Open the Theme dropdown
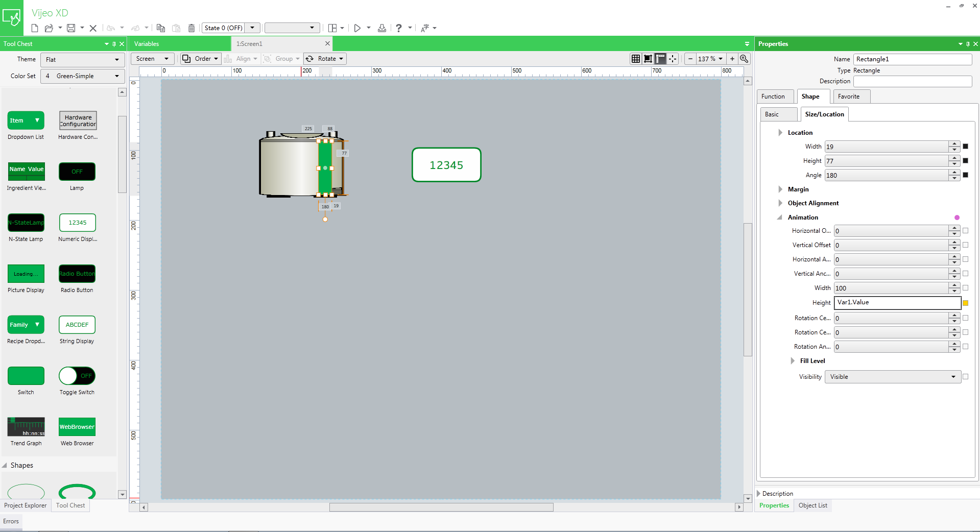This screenshot has height=532, width=980. [x=83, y=60]
